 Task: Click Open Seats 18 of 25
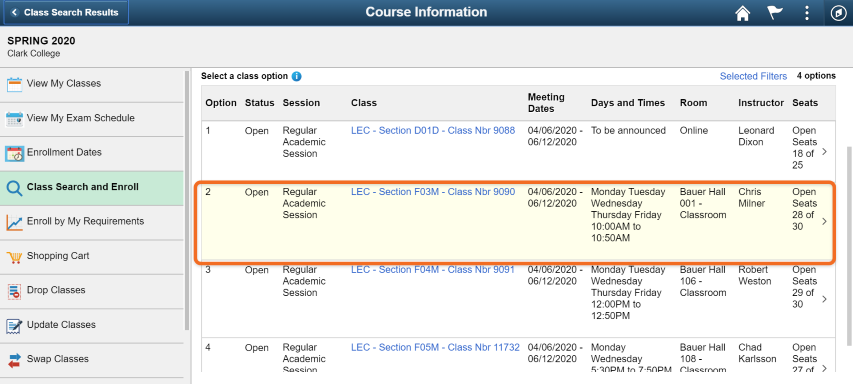(x=805, y=148)
